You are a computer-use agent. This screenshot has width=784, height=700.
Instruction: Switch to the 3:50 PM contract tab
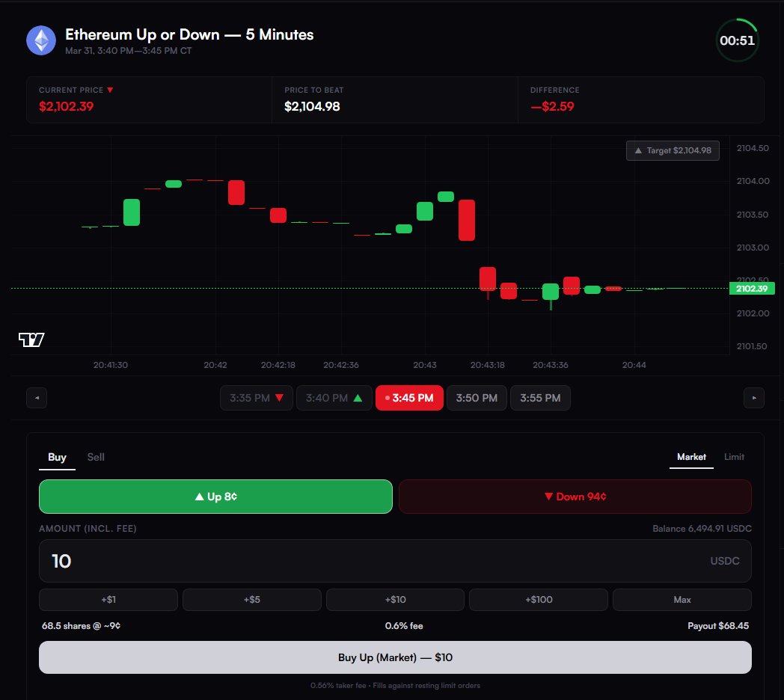[x=477, y=398]
